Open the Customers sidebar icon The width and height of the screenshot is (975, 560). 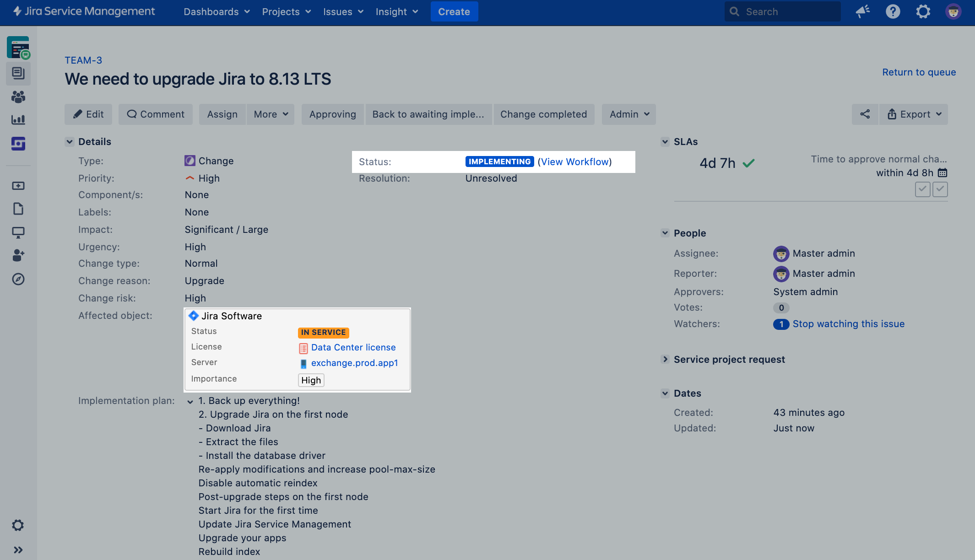18,97
